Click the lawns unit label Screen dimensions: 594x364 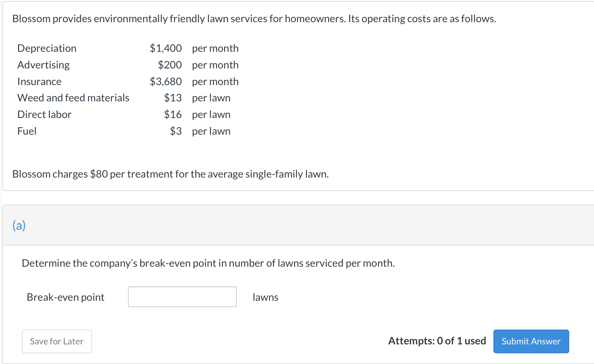[265, 297]
